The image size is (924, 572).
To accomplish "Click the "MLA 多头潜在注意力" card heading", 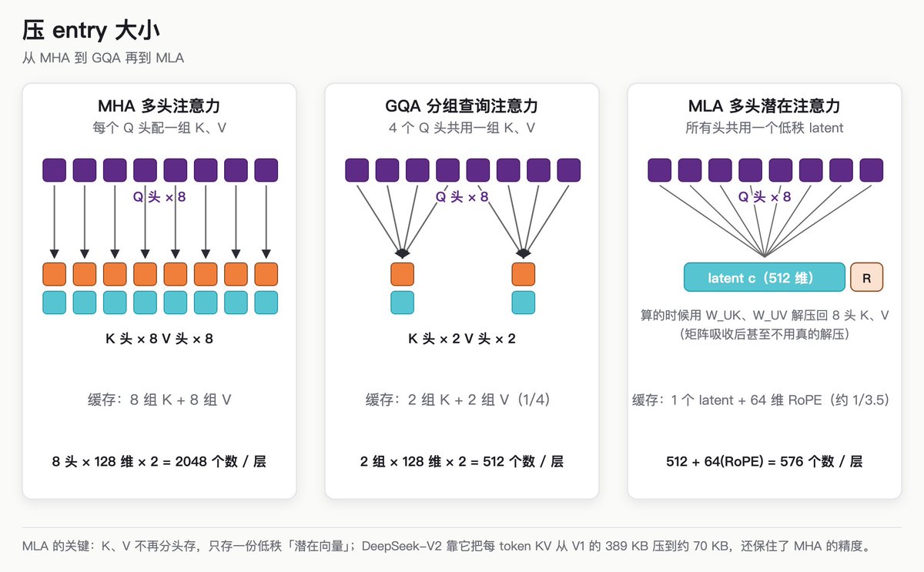I will coord(765,106).
